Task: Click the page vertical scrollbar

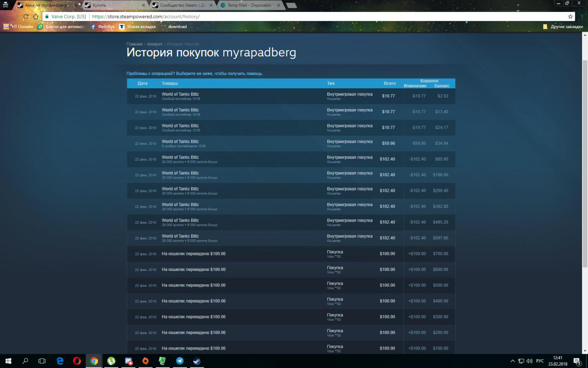Action: coord(585,163)
